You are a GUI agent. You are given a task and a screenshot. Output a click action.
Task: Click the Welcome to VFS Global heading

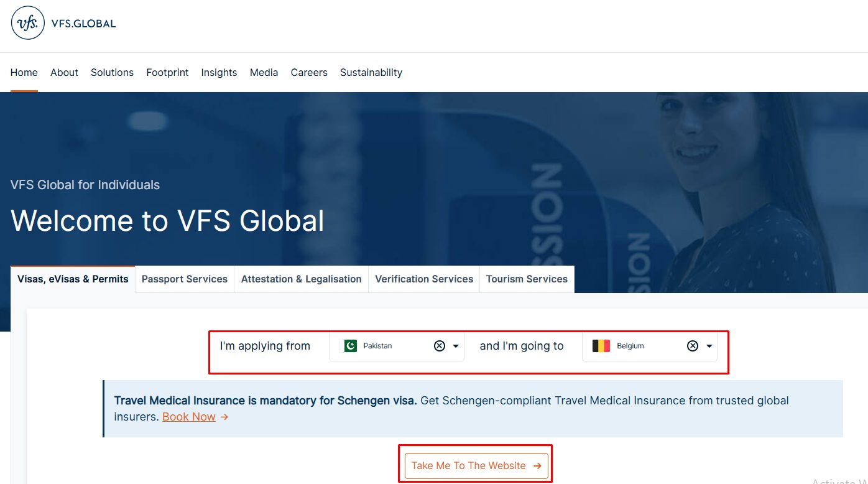click(167, 221)
